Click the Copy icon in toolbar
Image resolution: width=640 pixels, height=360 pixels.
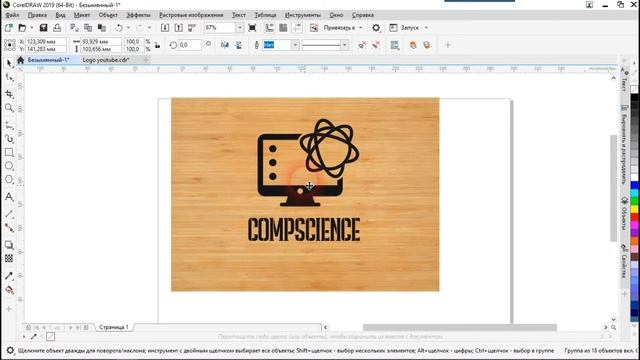pyautogui.click(x=88, y=28)
